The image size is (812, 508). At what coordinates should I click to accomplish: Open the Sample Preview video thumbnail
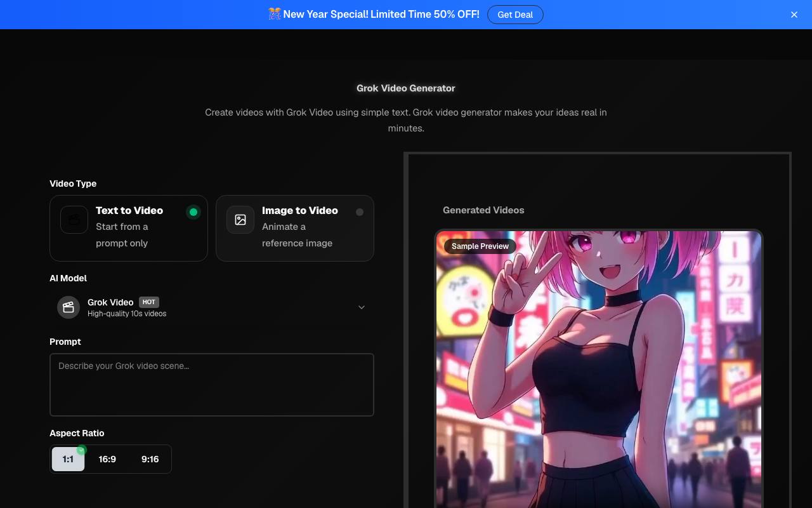pyautogui.click(x=599, y=369)
